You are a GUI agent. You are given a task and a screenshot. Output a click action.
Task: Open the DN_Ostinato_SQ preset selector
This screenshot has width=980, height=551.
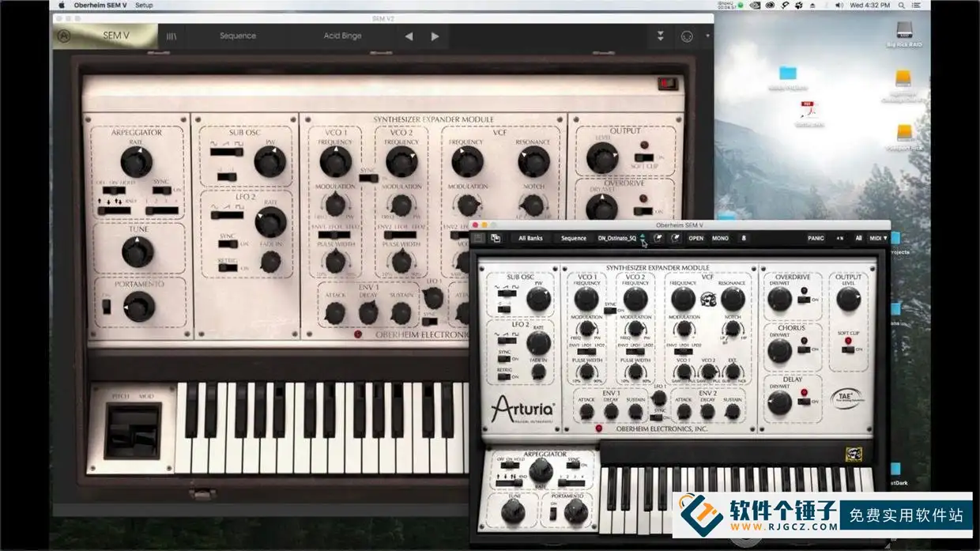pos(616,238)
